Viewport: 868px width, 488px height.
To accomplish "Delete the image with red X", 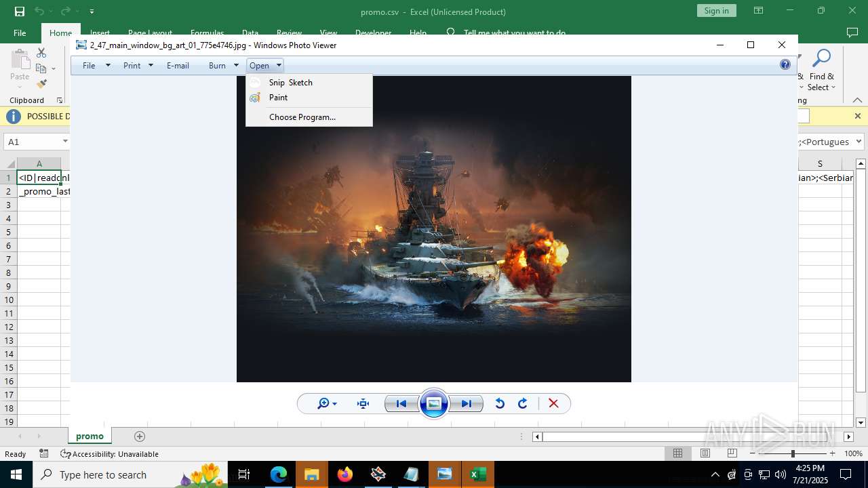I will 553,404.
